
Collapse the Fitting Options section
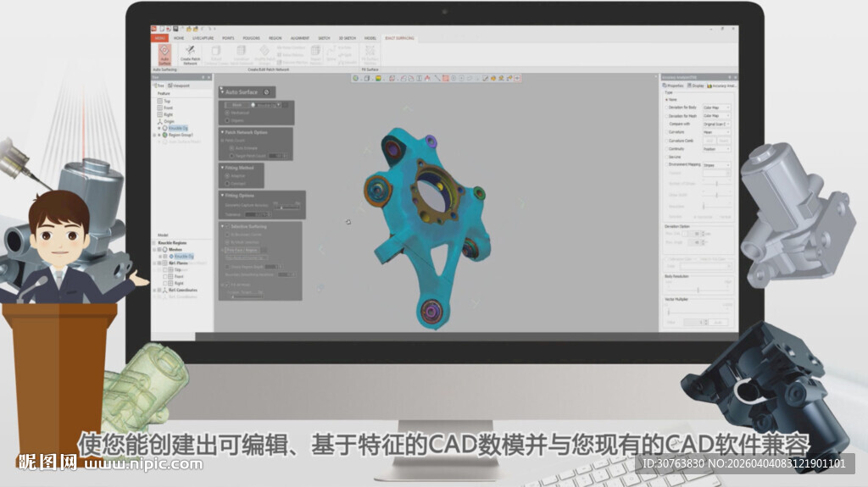tap(223, 196)
